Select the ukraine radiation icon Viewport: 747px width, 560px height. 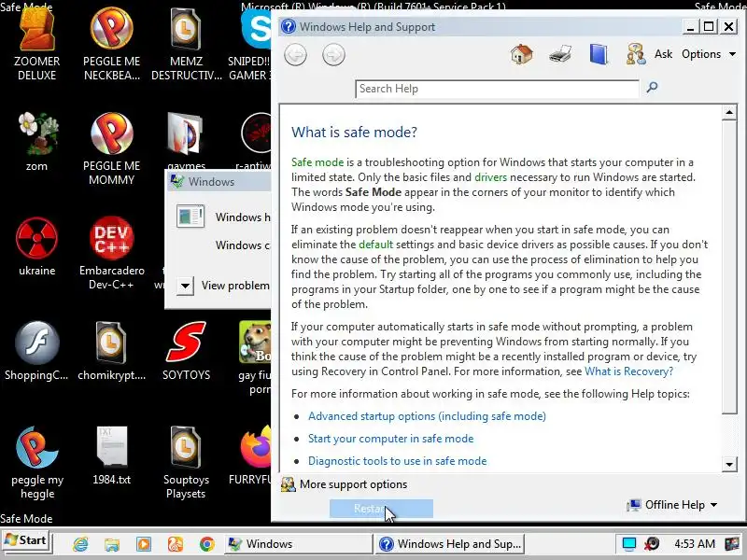pos(36,246)
